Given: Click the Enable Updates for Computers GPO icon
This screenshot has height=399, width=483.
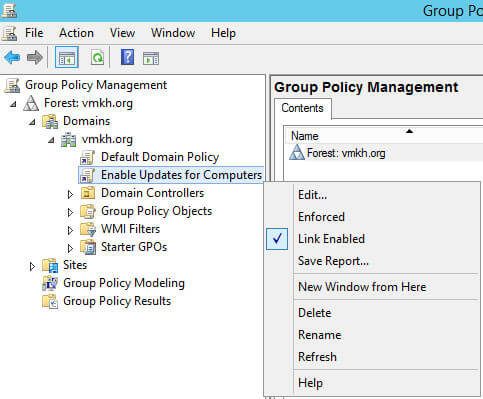Looking at the screenshot, I should 88,175.
